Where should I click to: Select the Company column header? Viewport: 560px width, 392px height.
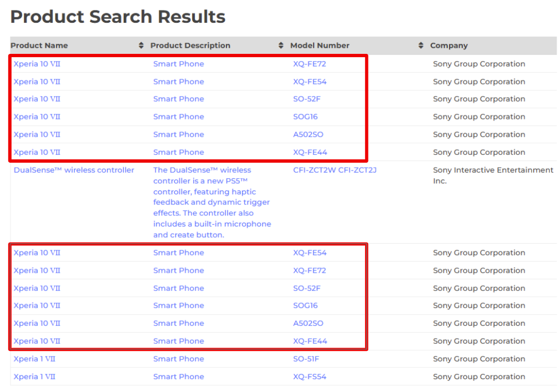(448, 46)
